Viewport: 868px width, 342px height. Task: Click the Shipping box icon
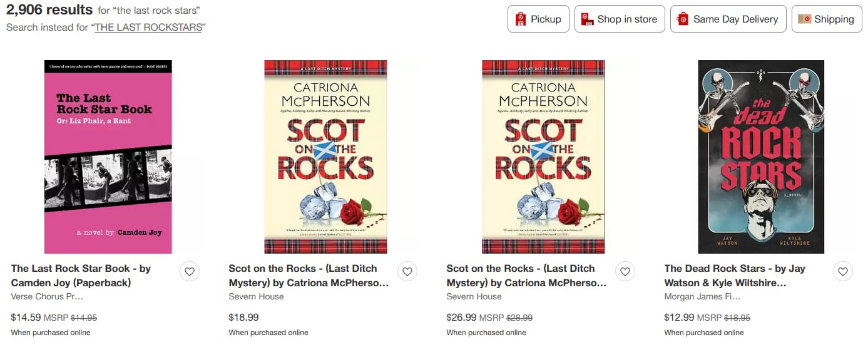tap(804, 19)
